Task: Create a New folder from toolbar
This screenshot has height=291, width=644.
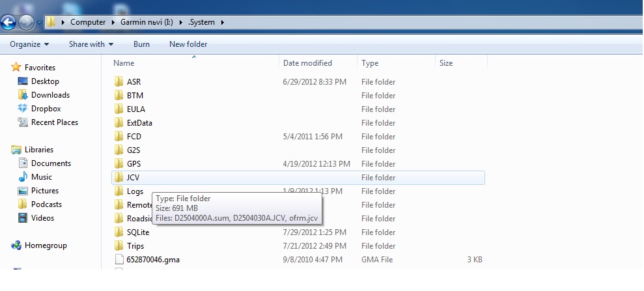Action: tap(188, 44)
